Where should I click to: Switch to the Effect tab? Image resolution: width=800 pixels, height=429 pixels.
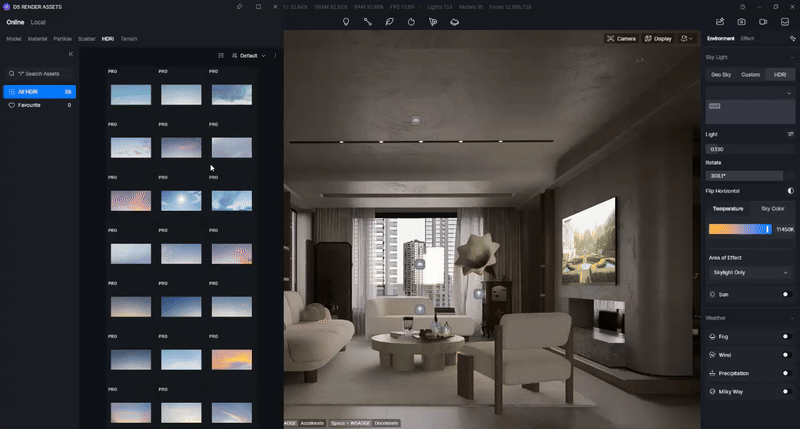(x=747, y=38)
